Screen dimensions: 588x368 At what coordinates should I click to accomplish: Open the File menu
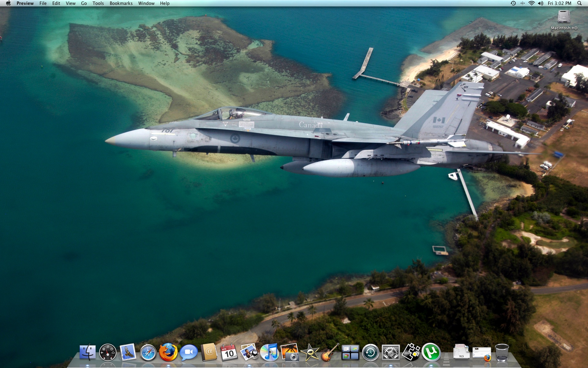pyautogui.click(x=43, y=3)
